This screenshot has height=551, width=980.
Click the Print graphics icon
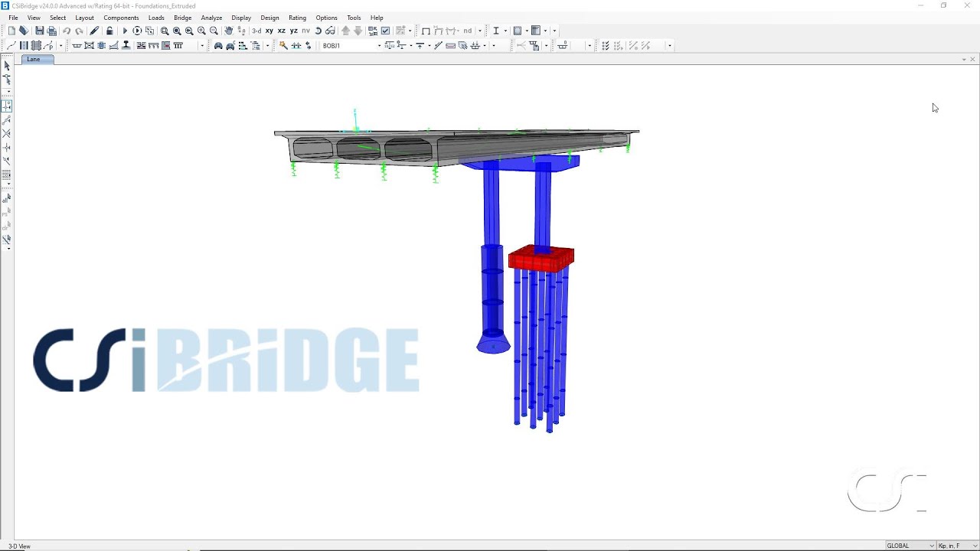52,31
